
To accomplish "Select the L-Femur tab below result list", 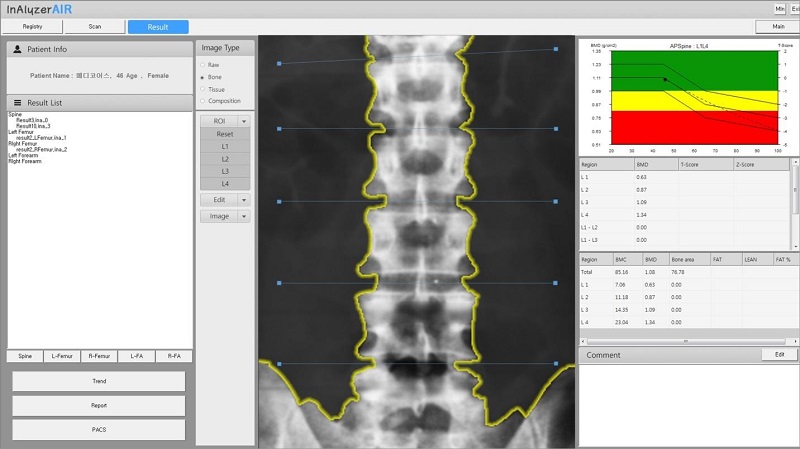I will coord(62,356).
